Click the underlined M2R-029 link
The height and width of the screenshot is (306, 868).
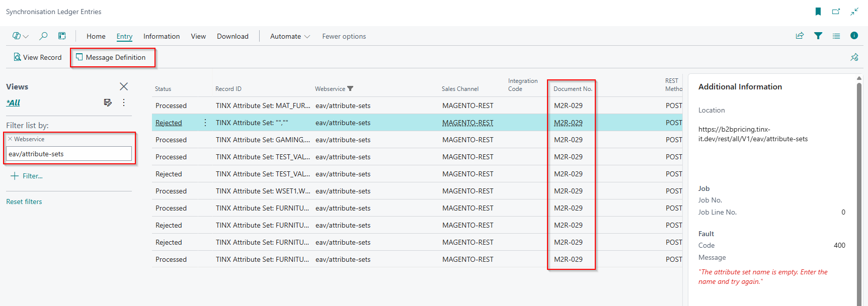(x=568, y=123)
